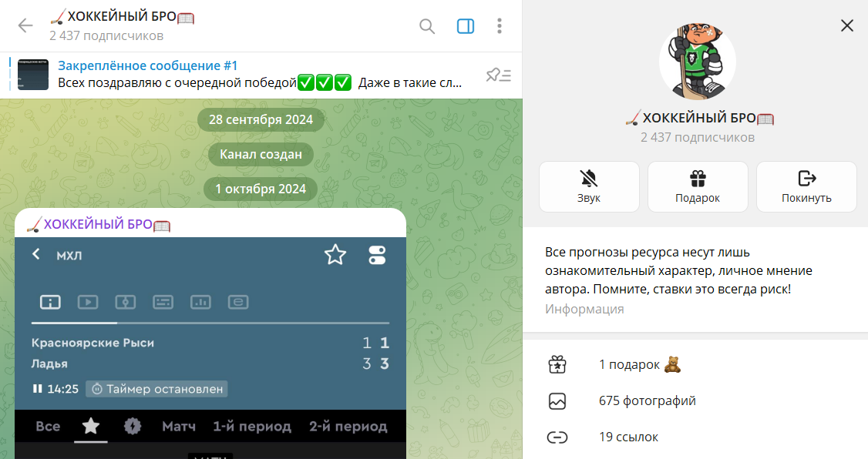Open channel search via magnifier icon
868x459 pixels.
427,26
